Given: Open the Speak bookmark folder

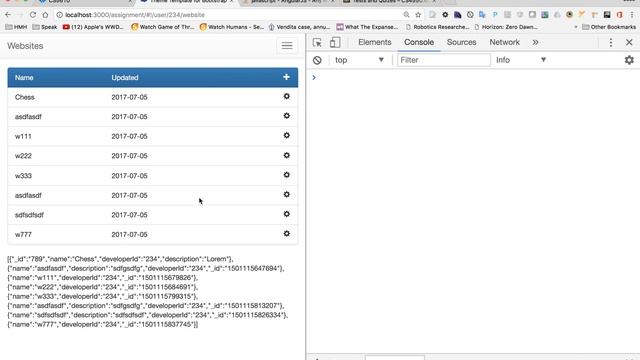Looking at the screenshot, I should (45, 27).
